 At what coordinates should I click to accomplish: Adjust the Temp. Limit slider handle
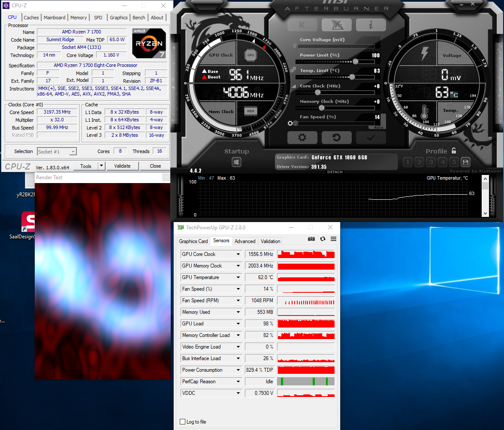(x=352, y=77)
